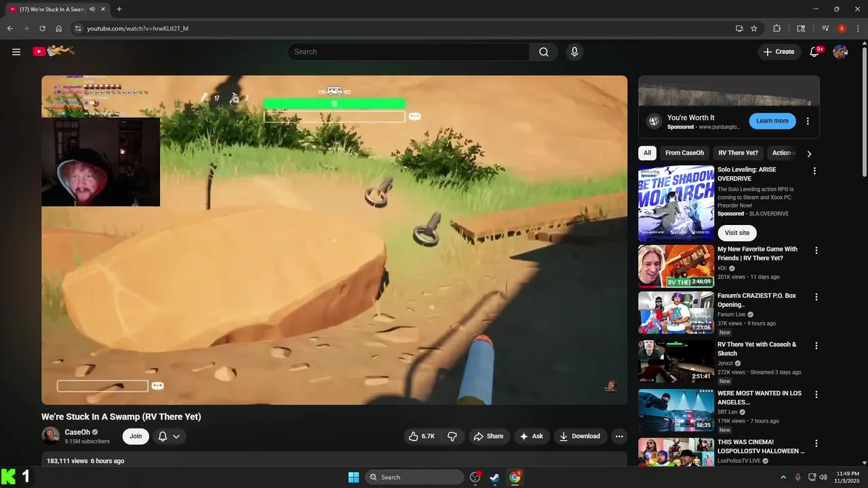
Task: Open Chrome extensions puzzle icon
Action: point(777,28)
